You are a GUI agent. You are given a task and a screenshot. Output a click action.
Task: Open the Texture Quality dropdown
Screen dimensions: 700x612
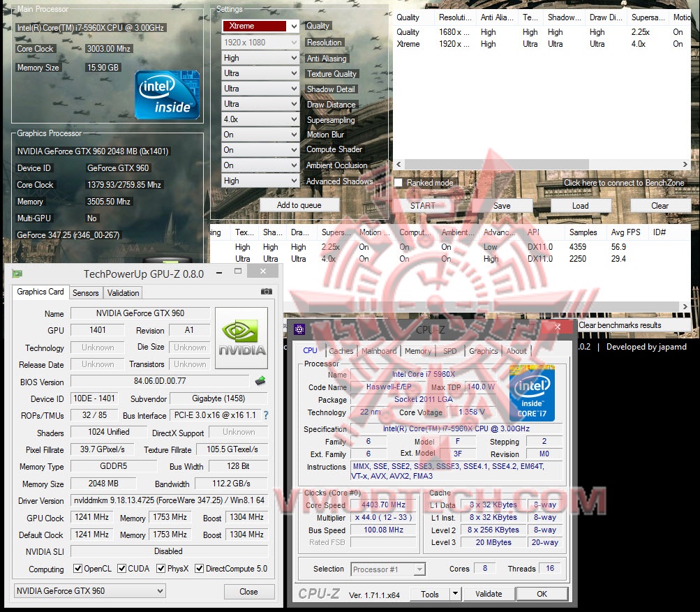[x=260, y=73]
